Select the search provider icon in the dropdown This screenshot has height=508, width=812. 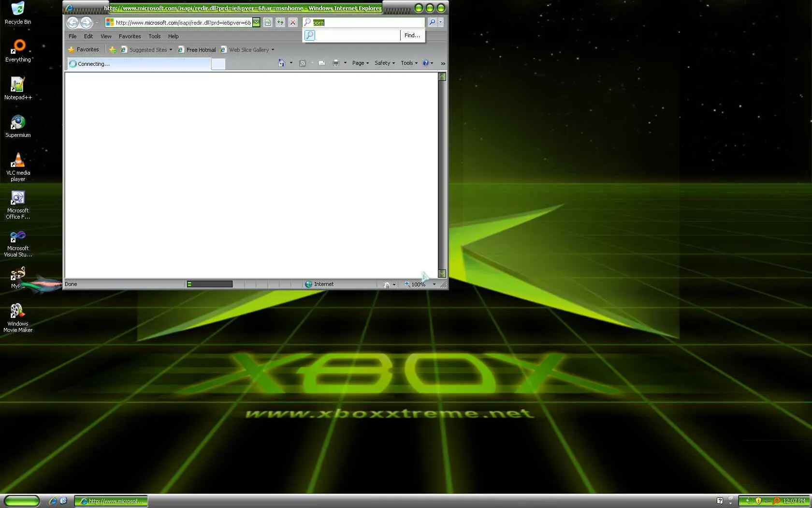tap(310, 35)
